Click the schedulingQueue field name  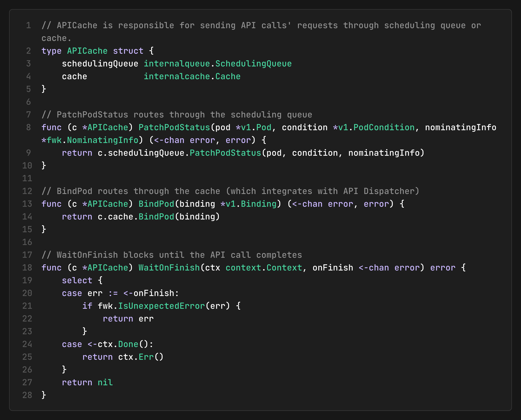point(100,64)
